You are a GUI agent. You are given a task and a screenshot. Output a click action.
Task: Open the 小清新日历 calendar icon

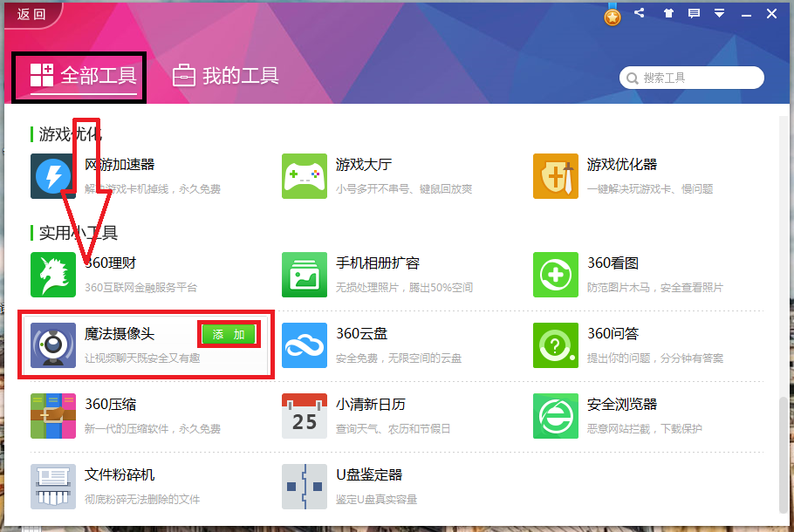coord(305,416)
